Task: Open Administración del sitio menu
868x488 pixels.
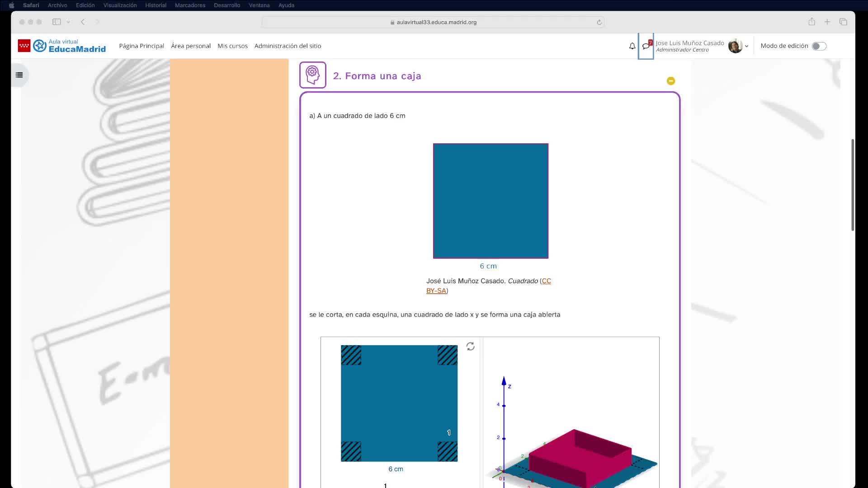Action: click(x=288, y=46)
